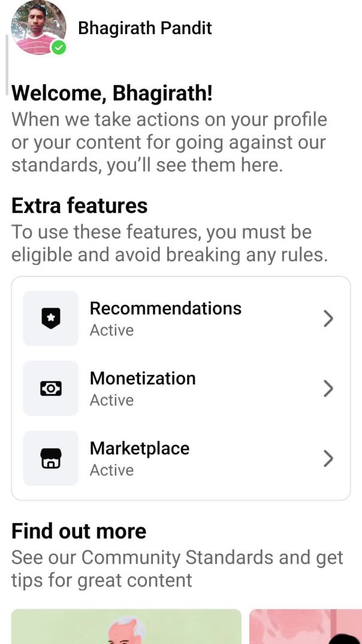Tap the green verified checkmark badge

(x=58, y=48)
